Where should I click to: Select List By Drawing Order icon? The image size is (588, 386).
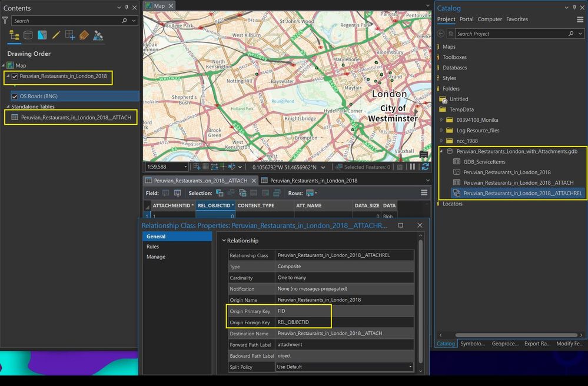14,35
